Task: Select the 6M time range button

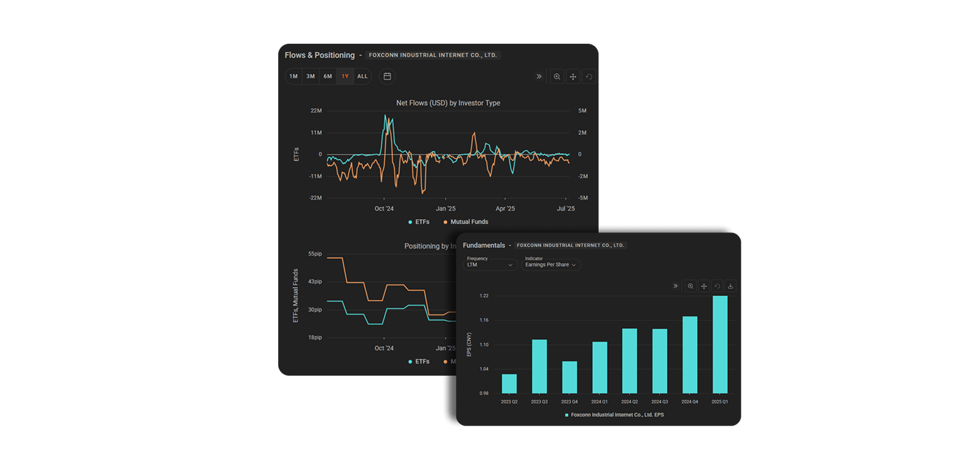Action: 327,77
